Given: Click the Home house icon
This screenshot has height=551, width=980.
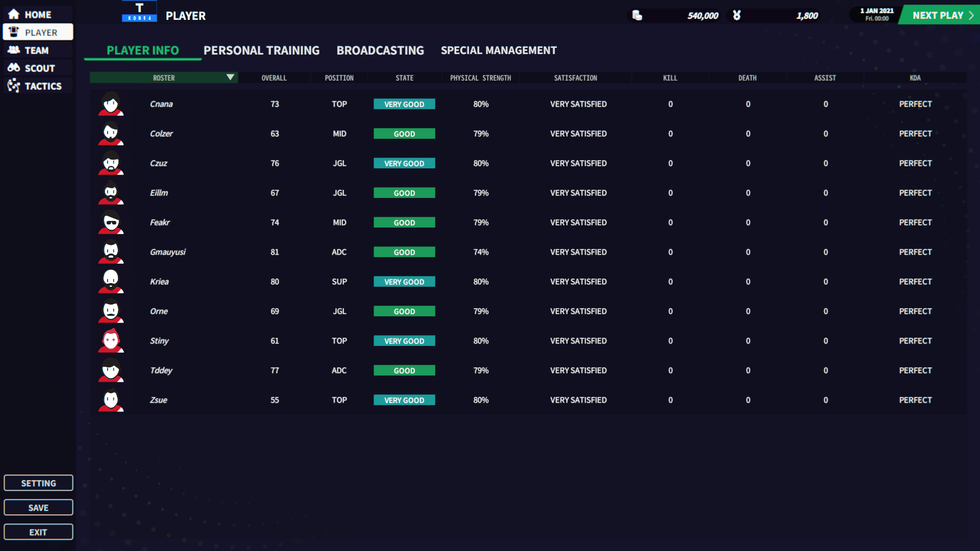Looking at the screenshot, I should (x=14, y=14).
